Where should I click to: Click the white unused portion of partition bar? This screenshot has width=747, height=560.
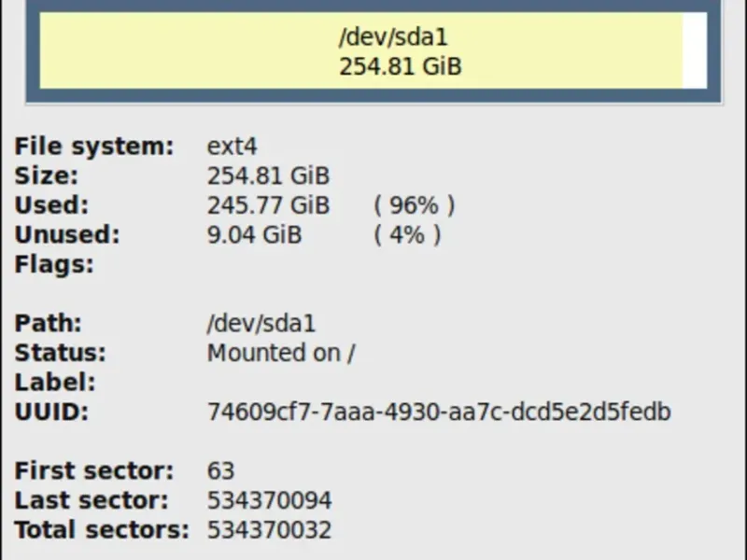[695, 50]
